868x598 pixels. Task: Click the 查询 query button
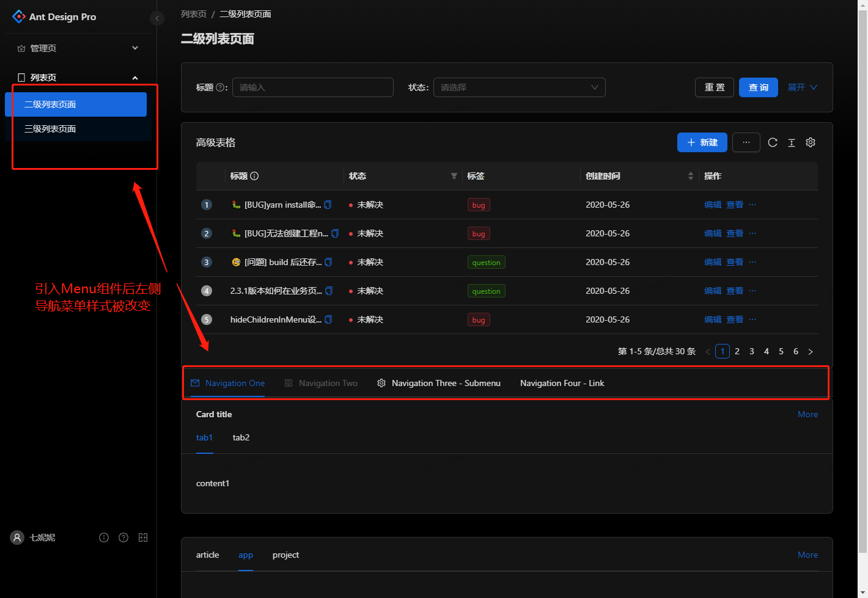coord(758,87)
